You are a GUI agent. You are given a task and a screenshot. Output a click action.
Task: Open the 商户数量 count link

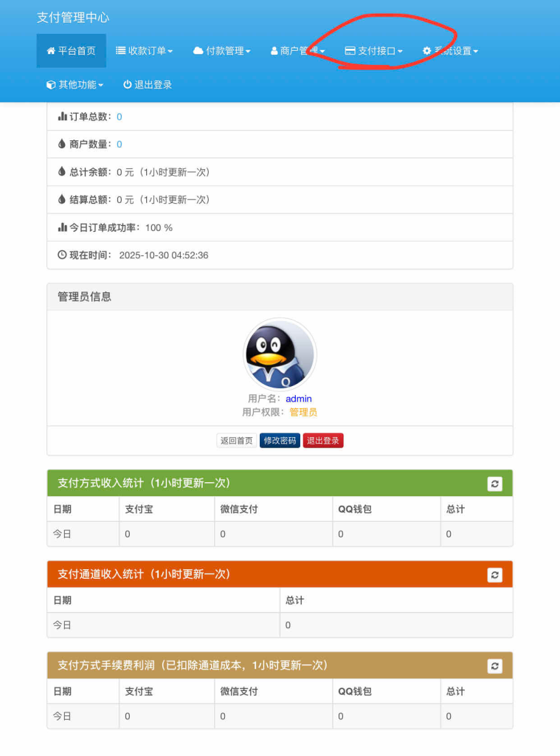point(120,144)
